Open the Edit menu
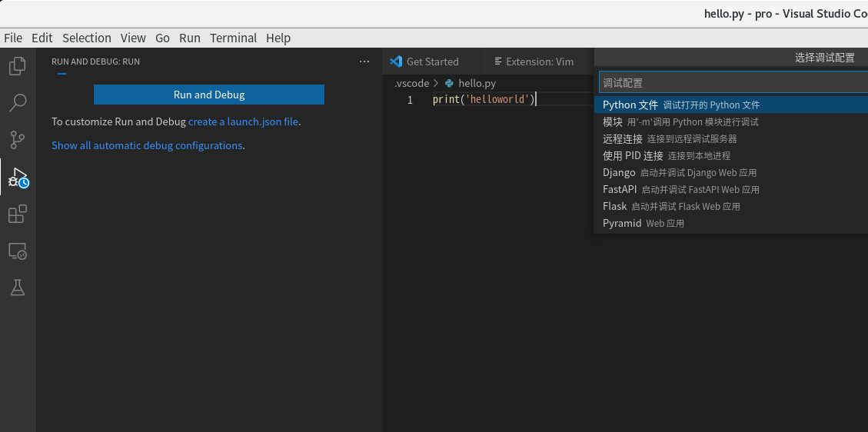This screenshot has width=868, height=432. [x=42, y=38]
